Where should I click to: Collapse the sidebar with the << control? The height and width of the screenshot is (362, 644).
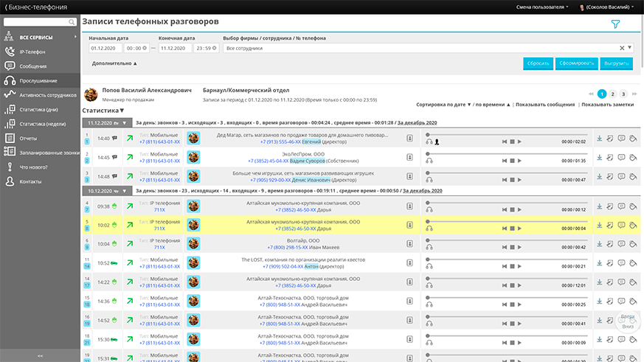point(41,356)
